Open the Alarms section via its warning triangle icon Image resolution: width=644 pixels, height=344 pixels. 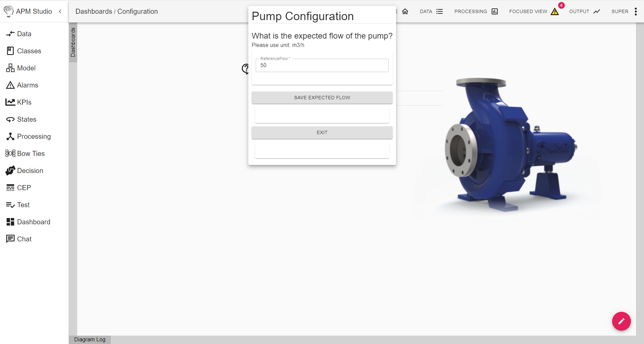pos(10,85)
